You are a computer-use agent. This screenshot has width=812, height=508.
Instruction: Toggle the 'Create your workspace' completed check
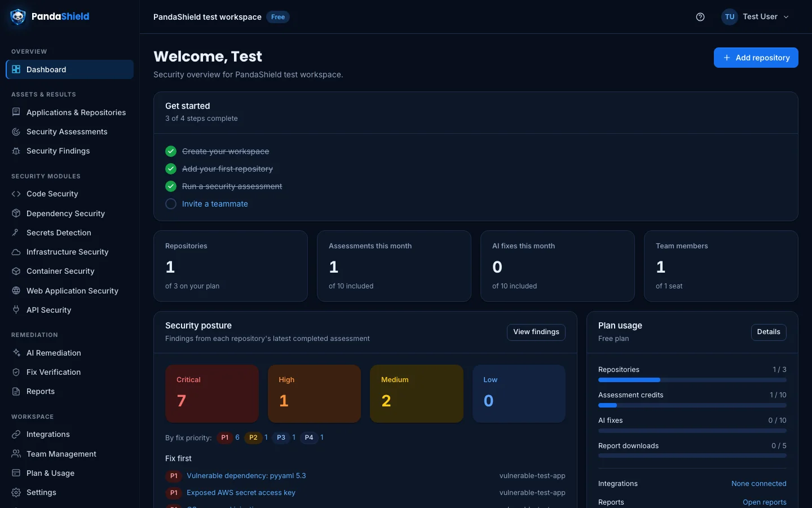tap(171, 151)
